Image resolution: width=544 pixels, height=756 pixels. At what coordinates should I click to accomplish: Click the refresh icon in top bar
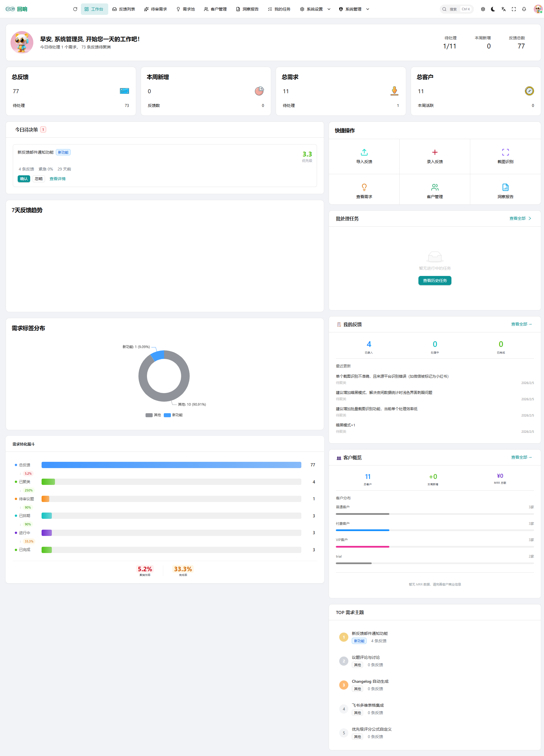[x=75, y=9]
